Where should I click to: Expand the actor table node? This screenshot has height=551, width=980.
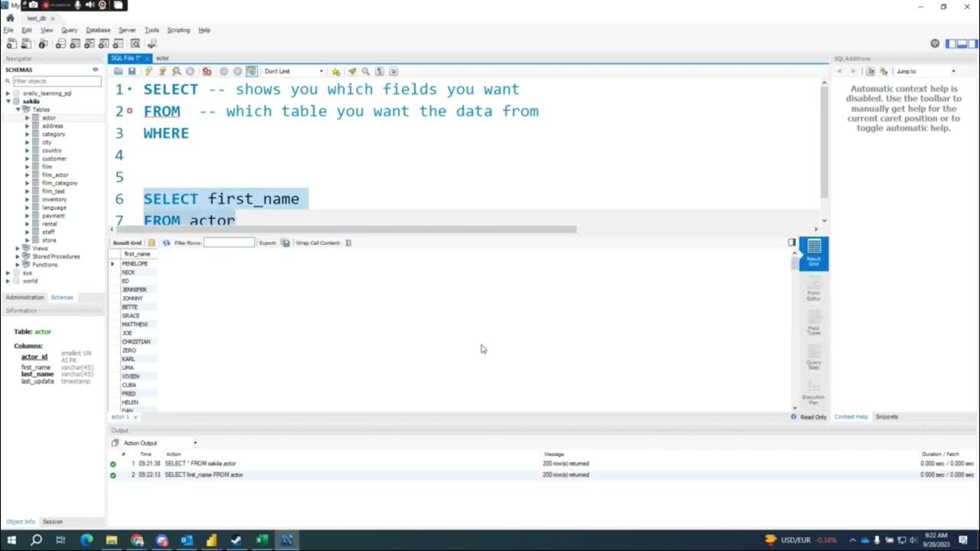click(x=27, y=118)
